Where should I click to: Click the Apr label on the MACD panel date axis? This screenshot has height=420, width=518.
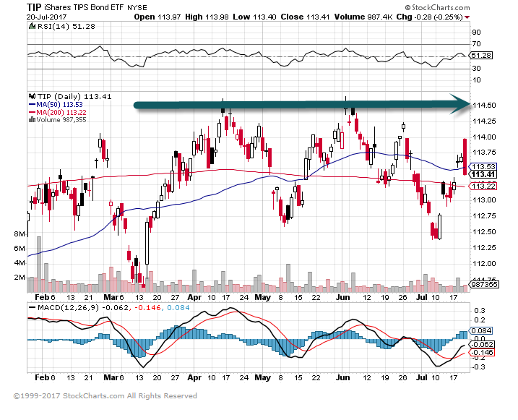[194, 377]
